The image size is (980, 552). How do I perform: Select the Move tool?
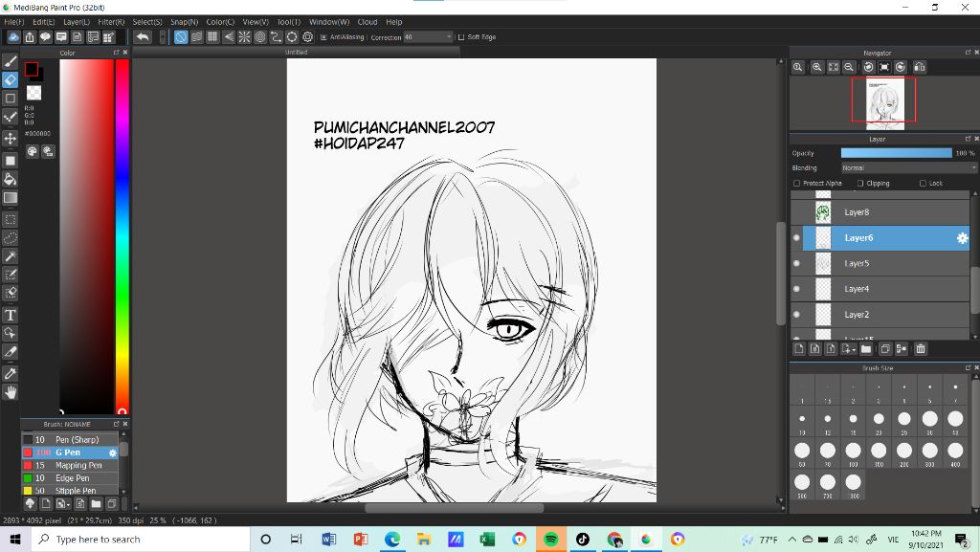(11, 138)
